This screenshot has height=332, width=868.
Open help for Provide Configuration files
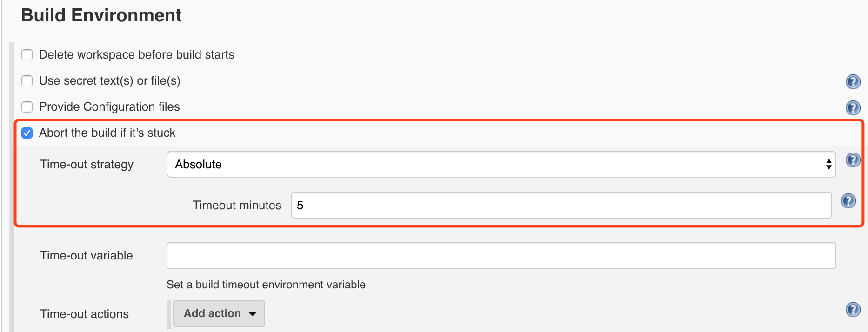pos(853,108)
